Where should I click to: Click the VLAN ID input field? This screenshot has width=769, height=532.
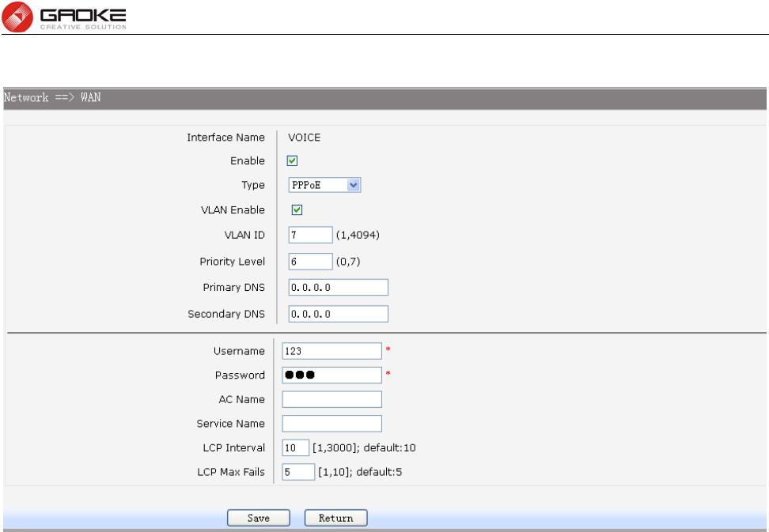[310, 235]
